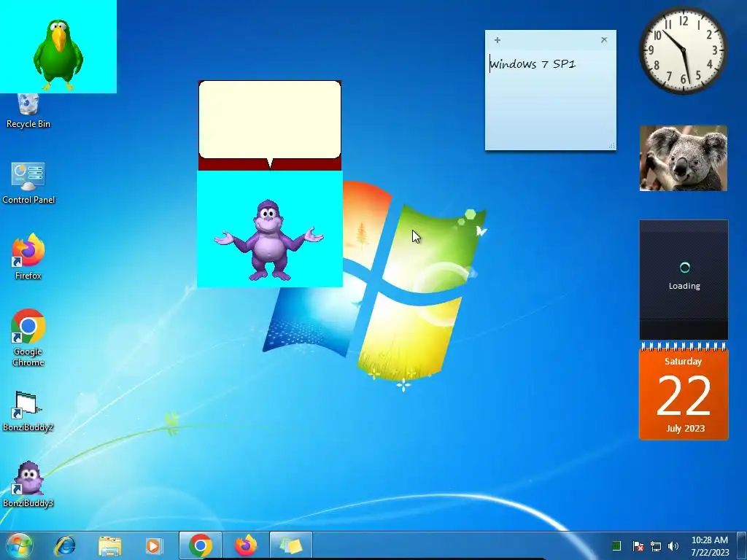
Task: Add a new sticky note with plus
Action: coord(498,40)
